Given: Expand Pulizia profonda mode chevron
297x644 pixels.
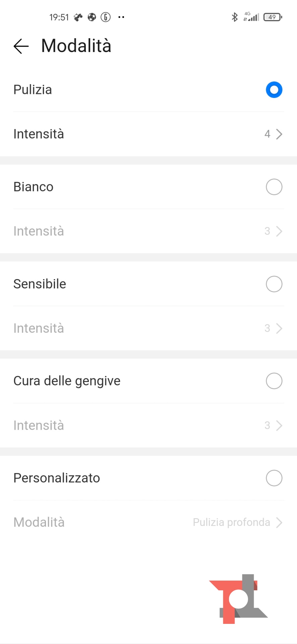Looking at the screenshot, I should (x=279, y=522).
